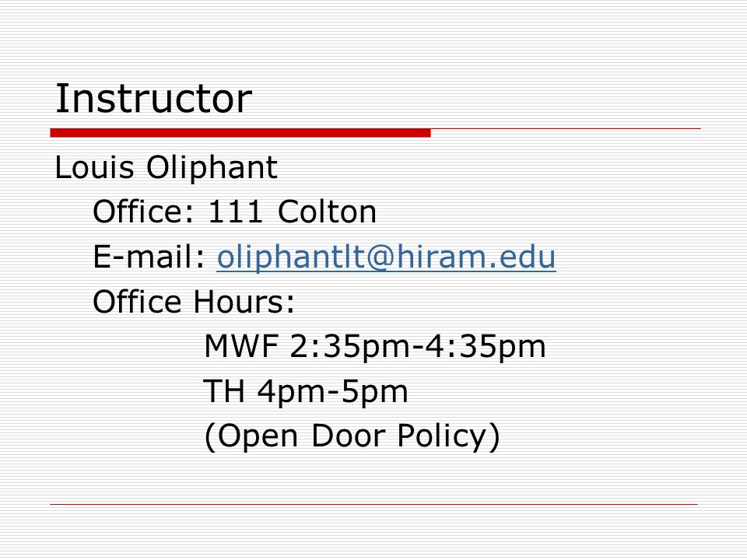The width and height of the screenshot is (747, 560).
Task: Click the word Oliphant in the name
Action: tap(212, 167)
